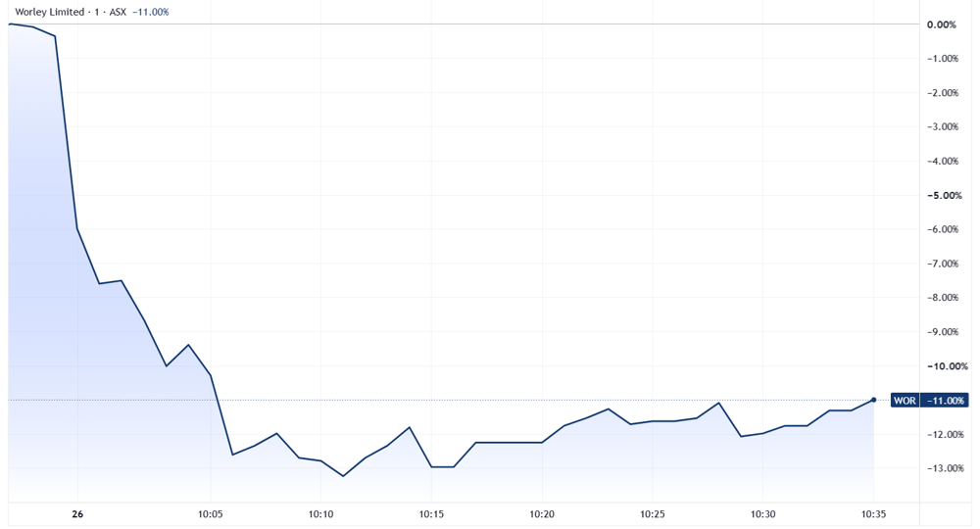Click the 10:35 time axis label
The width and height of the screenshot is (980, 529).
click(874, 514)
